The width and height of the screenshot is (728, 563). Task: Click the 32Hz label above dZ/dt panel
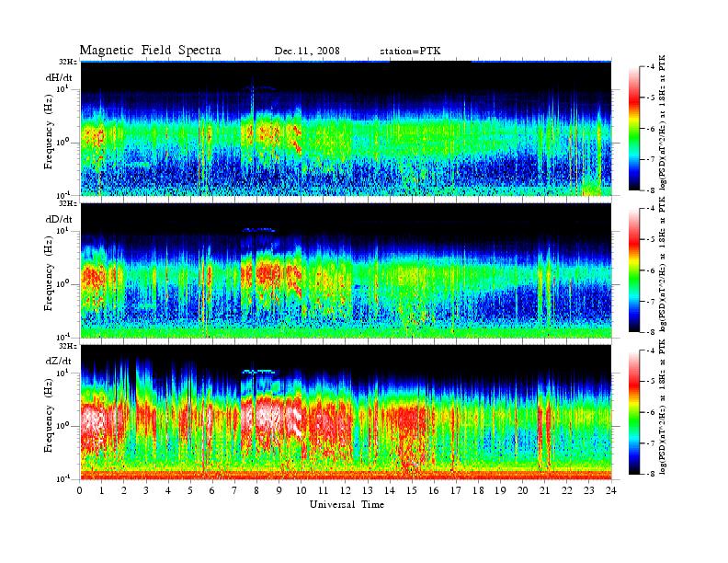coord(67,346)
